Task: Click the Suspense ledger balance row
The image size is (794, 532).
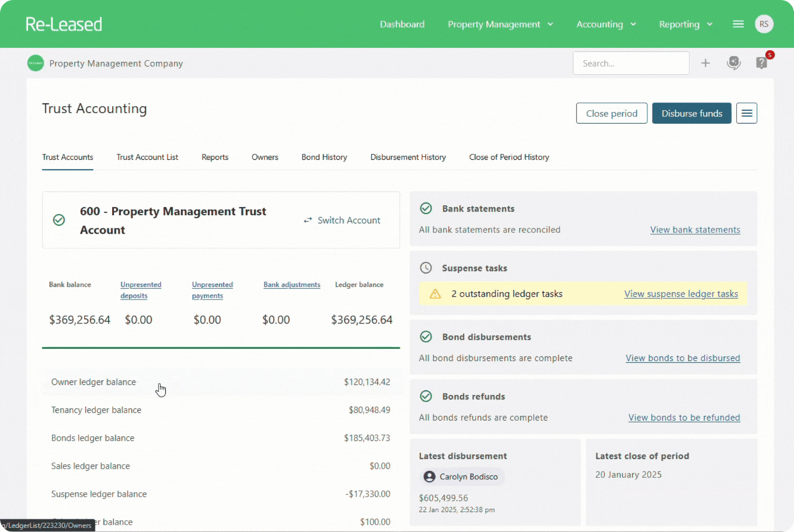Action: 221,494
